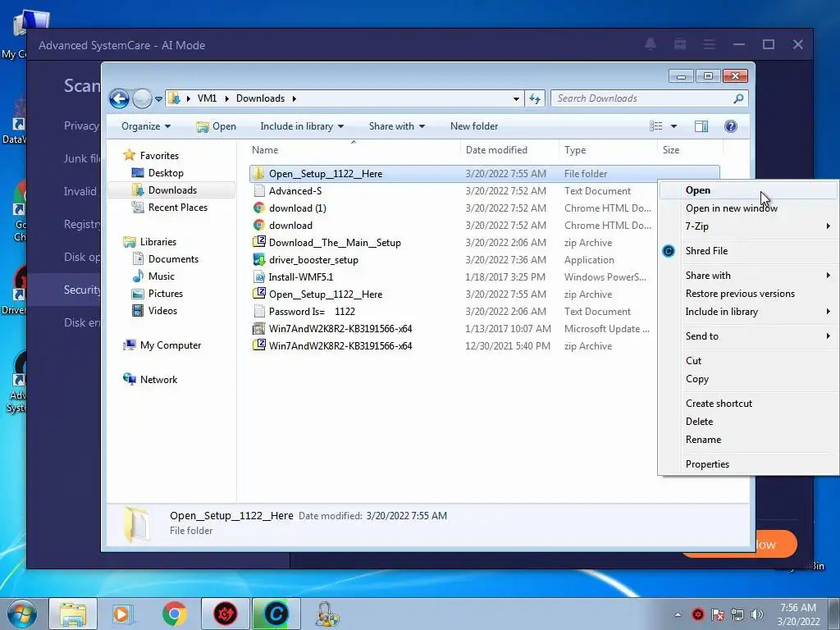Open Chrome from the taskbar
This screenshot has width=840, height=630.
click(x=174, y=614)
